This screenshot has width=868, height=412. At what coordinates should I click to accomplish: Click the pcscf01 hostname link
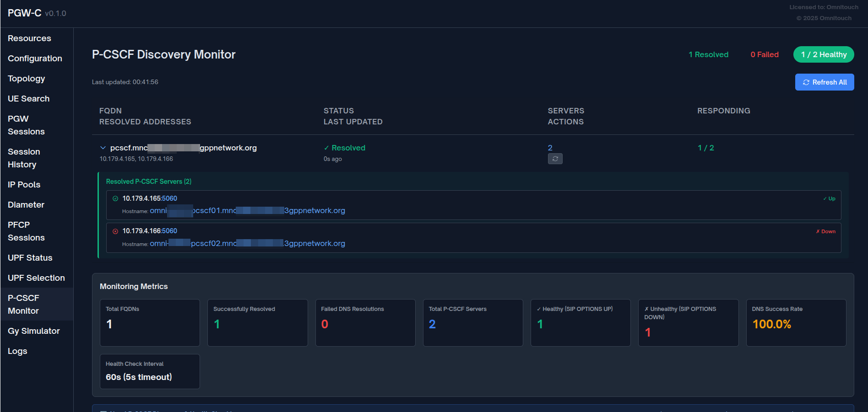tap(247, 210)
